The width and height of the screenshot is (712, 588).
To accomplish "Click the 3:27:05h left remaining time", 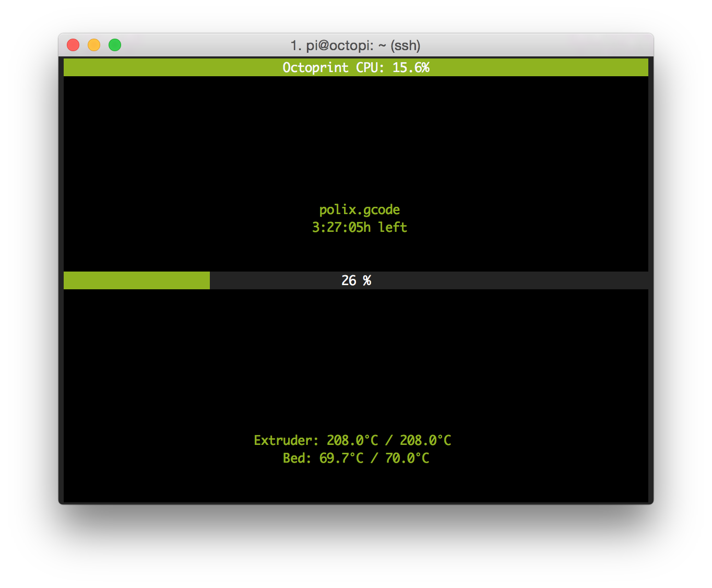I will [360, 228].
